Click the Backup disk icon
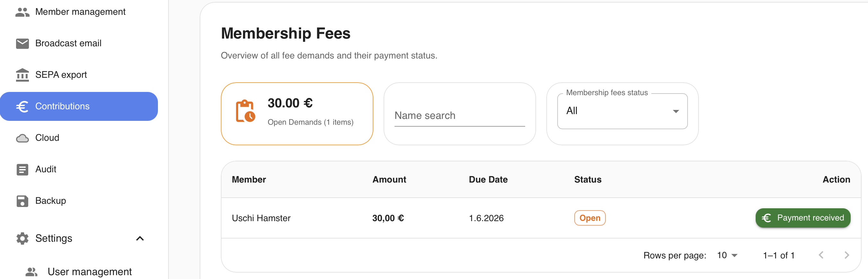 point(22,201)
